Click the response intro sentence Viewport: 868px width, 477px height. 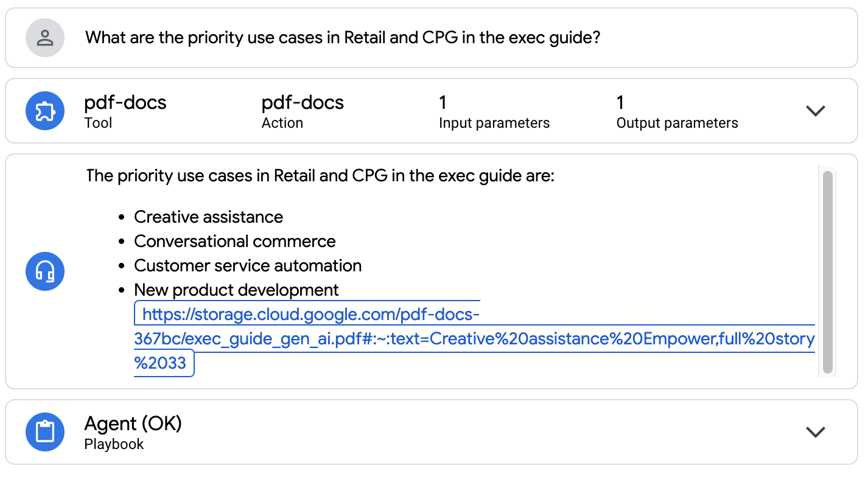320,176
